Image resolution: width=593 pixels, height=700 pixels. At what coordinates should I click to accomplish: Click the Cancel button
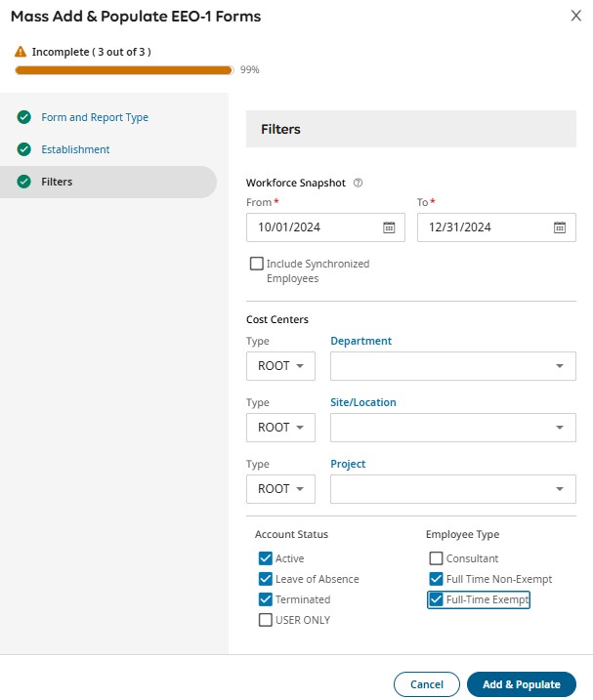pyautogui.click(x=427, y=684)
